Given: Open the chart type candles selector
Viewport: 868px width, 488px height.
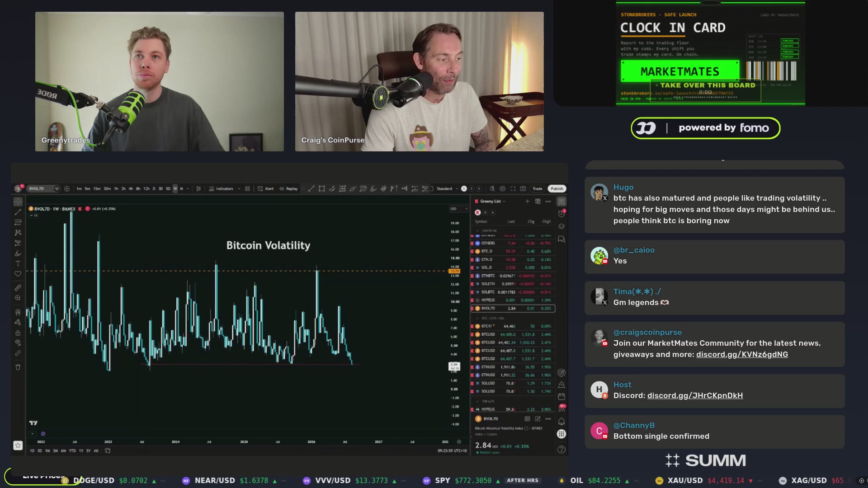Looking at the screenshot, I should click(x=198, y=188).
